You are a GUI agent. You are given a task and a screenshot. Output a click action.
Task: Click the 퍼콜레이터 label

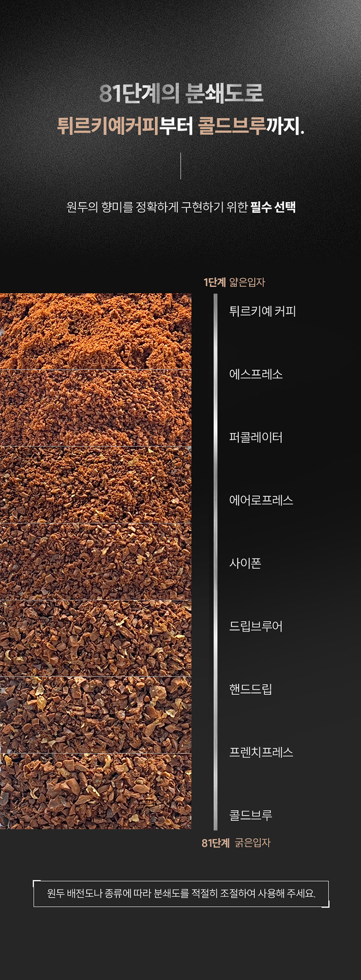pos(256,437)
